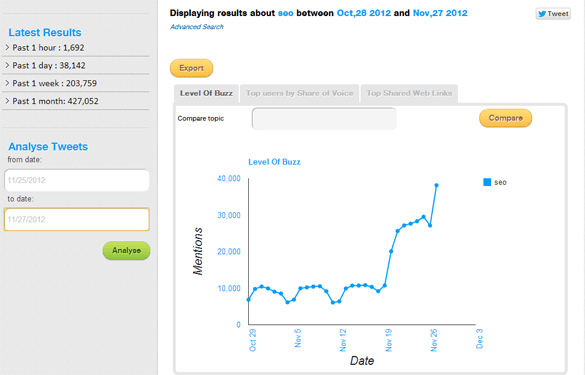Expand the Past 1 month results arrow

(7, 101)
